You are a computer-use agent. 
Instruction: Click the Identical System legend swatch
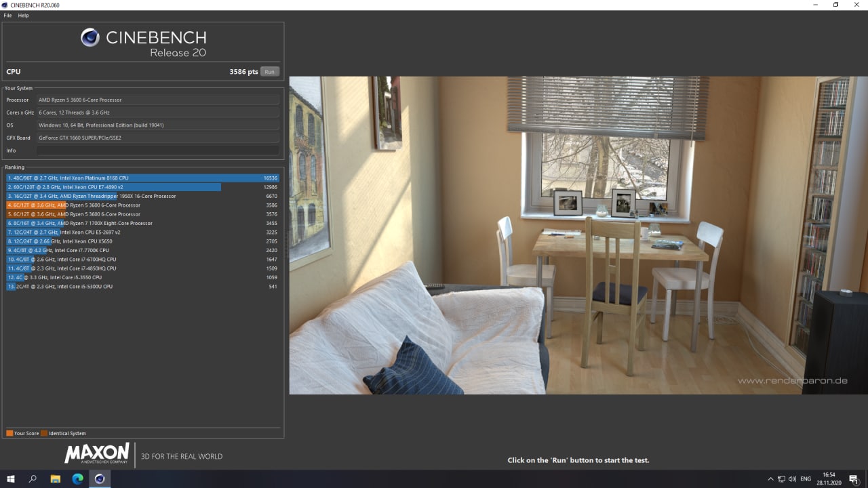coord(44,433)
